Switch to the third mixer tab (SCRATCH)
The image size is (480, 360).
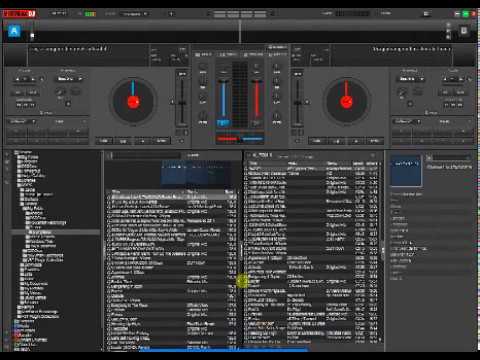254,54
